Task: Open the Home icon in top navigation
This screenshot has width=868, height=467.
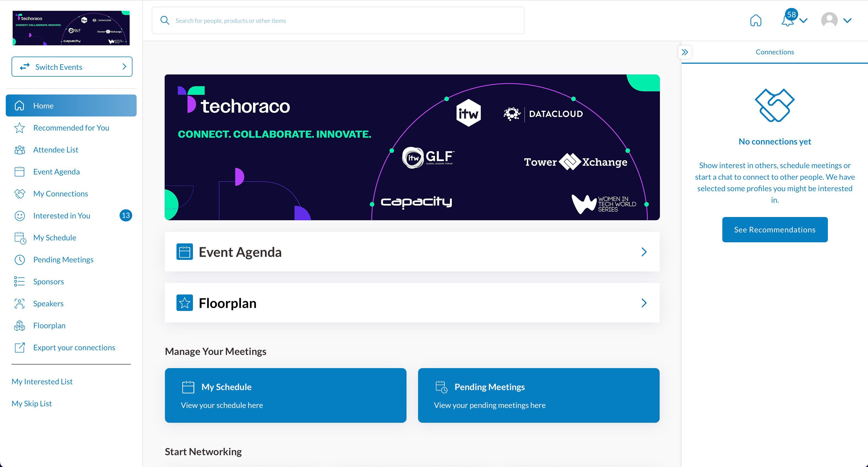Action: tap(756, 20)
